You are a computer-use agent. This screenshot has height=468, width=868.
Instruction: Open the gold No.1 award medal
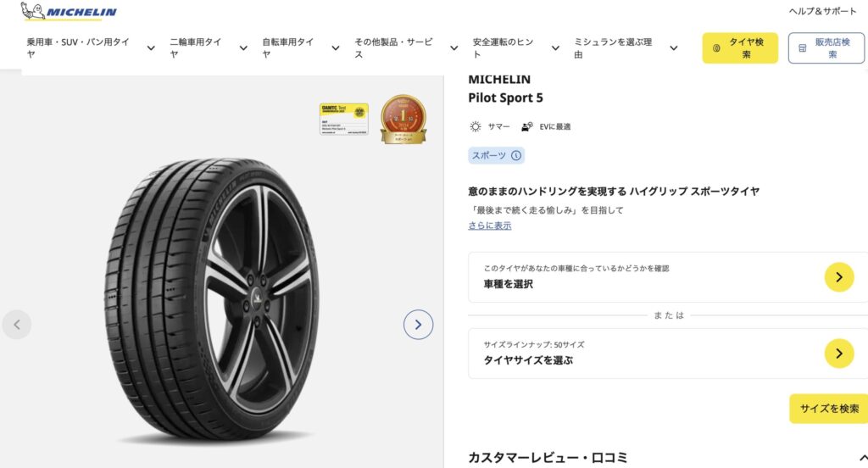pyautogui.click(x=403, y=119)
